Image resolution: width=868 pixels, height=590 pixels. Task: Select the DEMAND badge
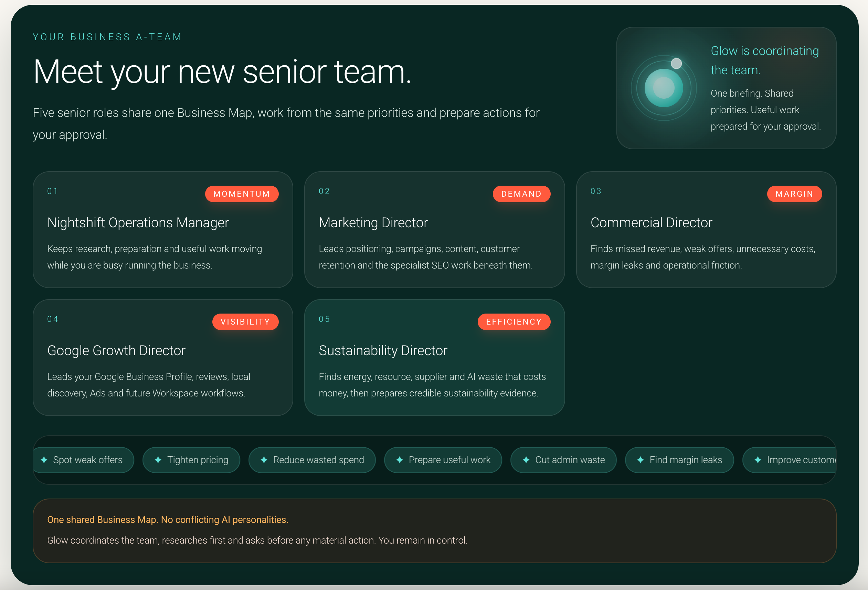click(521, 194)
